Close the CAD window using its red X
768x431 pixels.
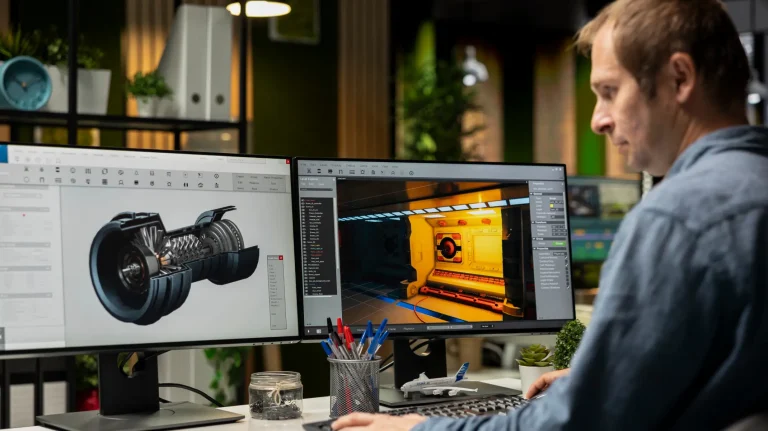tap(288, 162)
